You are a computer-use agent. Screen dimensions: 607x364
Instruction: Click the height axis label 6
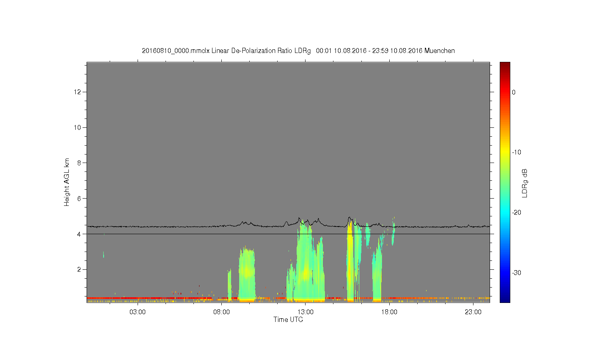point(80,198)
